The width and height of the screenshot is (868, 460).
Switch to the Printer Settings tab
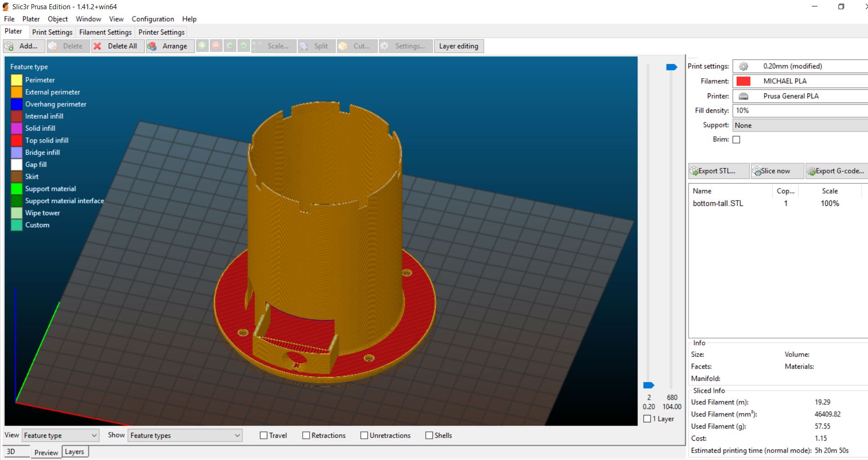click(x=161, y=32)
